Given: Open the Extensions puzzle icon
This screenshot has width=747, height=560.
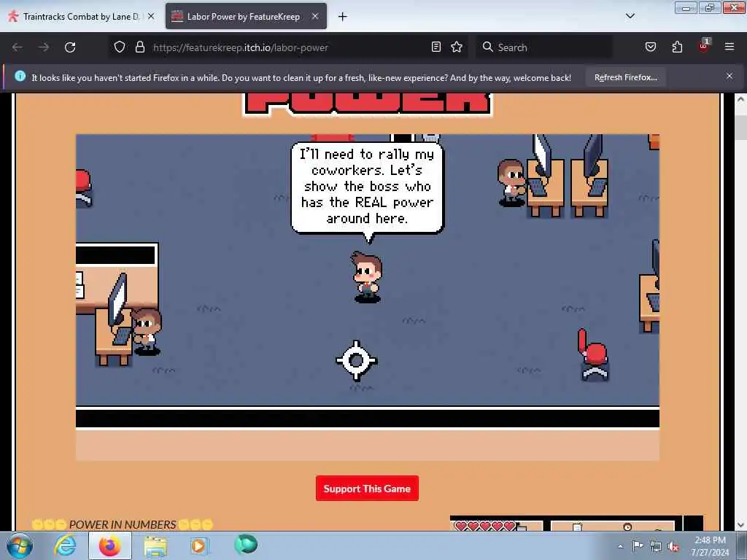Looking at the screenshot, I should point(677,47).
